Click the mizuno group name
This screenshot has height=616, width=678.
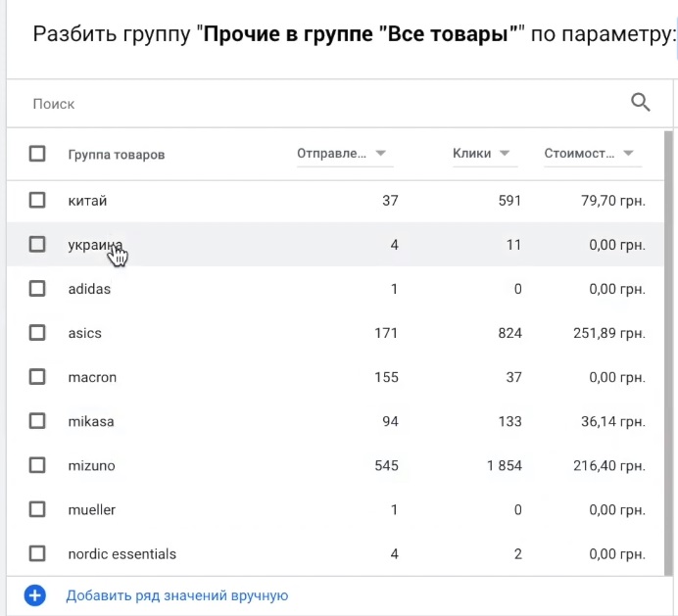pyautogui.click(x=92, y=465)
